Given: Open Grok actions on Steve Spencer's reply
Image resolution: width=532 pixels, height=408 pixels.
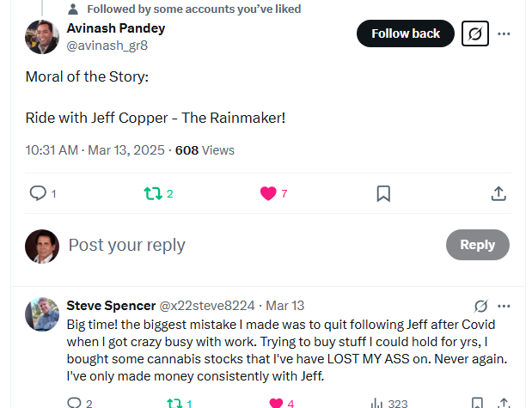Looking at the screenshot, I should coord(481,306).
